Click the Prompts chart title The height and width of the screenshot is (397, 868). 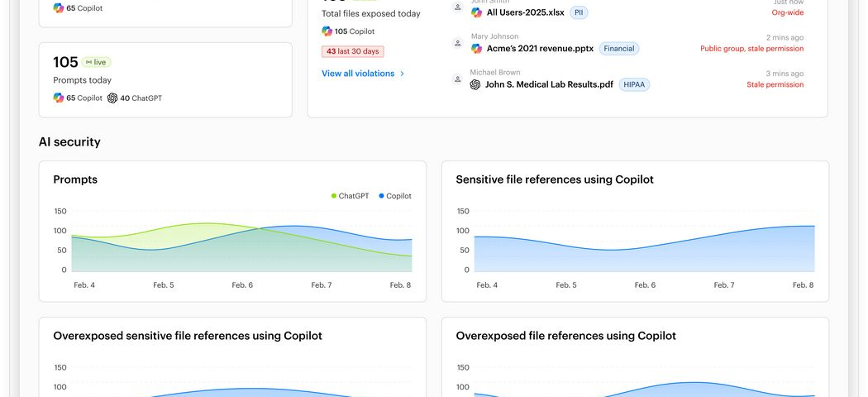(75, 180)
